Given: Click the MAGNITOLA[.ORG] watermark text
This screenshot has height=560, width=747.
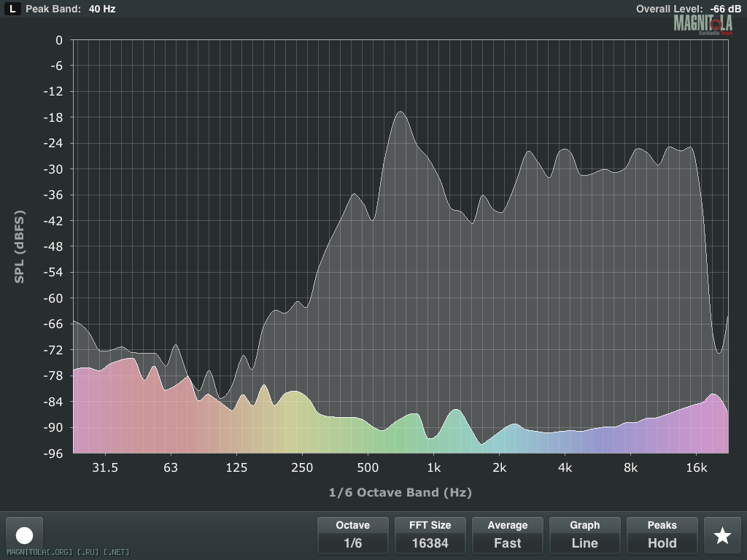Looking at the screenshot, I should tap(68, 553).
